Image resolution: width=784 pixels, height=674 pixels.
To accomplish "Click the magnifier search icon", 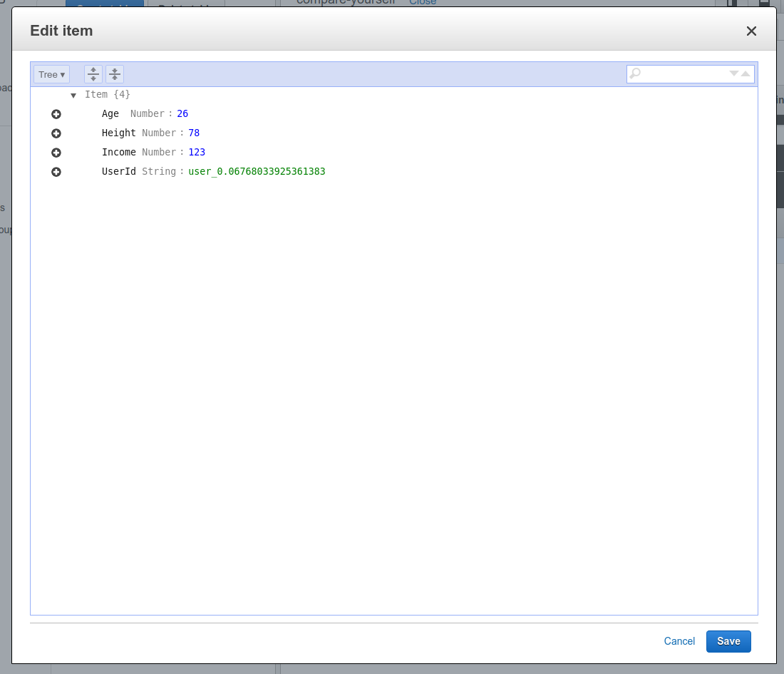I will click(x=635, y=74).
